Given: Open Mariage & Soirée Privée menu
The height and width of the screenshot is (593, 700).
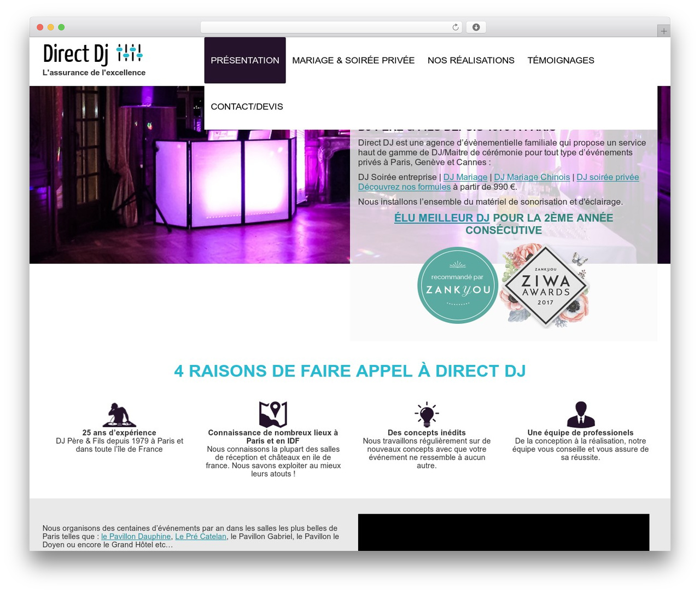Looking at the screenshot, I should pos(353,60).
